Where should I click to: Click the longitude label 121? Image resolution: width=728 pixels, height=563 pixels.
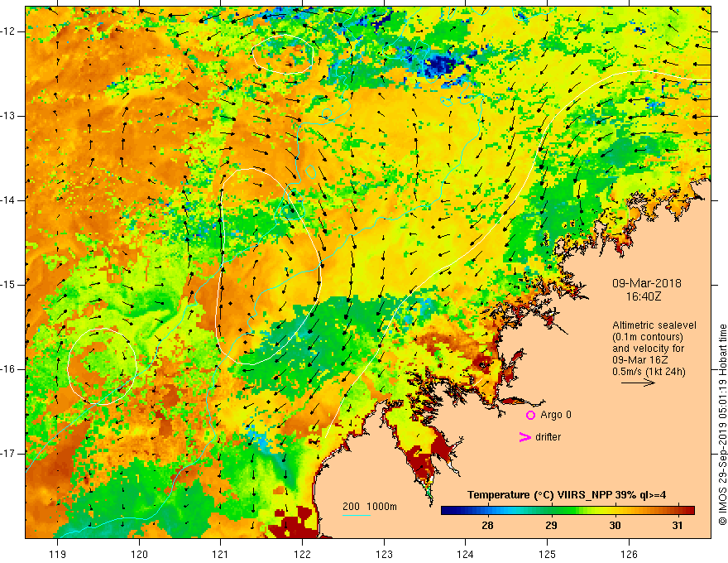click(x=221, y=554)
